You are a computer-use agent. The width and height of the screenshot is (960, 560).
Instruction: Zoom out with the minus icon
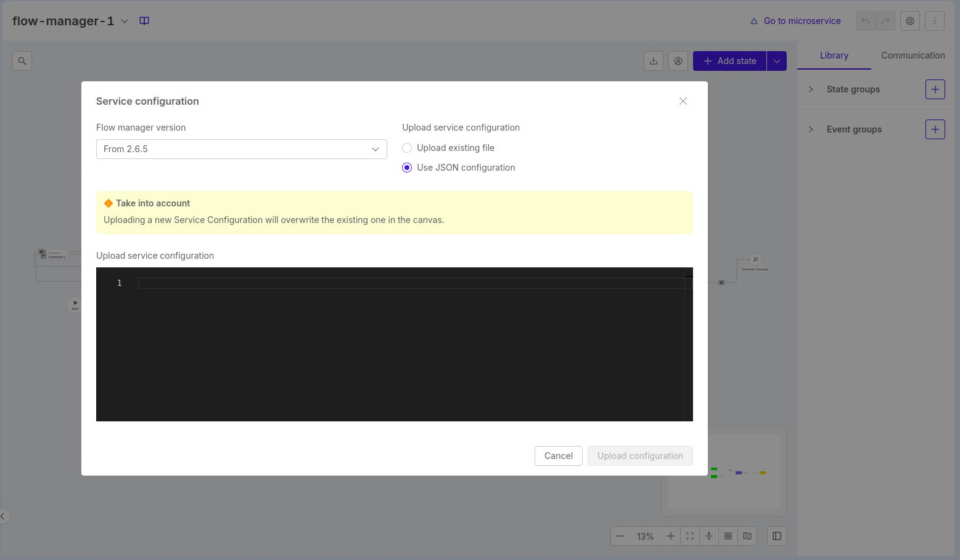tap(620, 536)
